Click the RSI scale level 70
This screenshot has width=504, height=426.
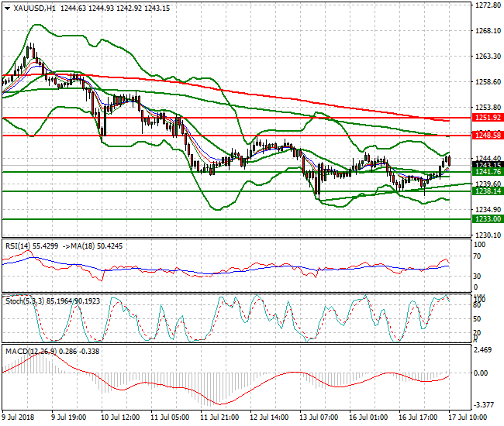(478, 256)
